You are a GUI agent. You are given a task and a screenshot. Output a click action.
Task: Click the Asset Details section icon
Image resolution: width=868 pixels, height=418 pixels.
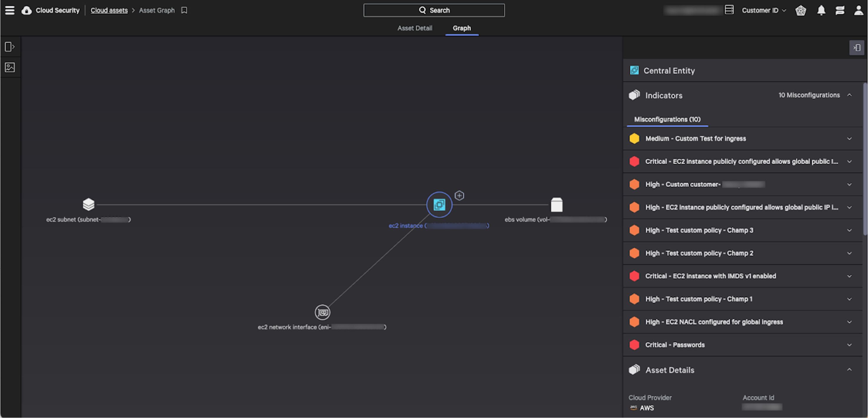[x=634, y=369]
